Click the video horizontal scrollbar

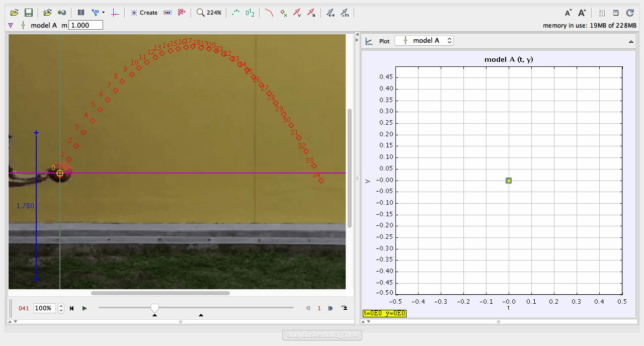click(x=160, y=293)
